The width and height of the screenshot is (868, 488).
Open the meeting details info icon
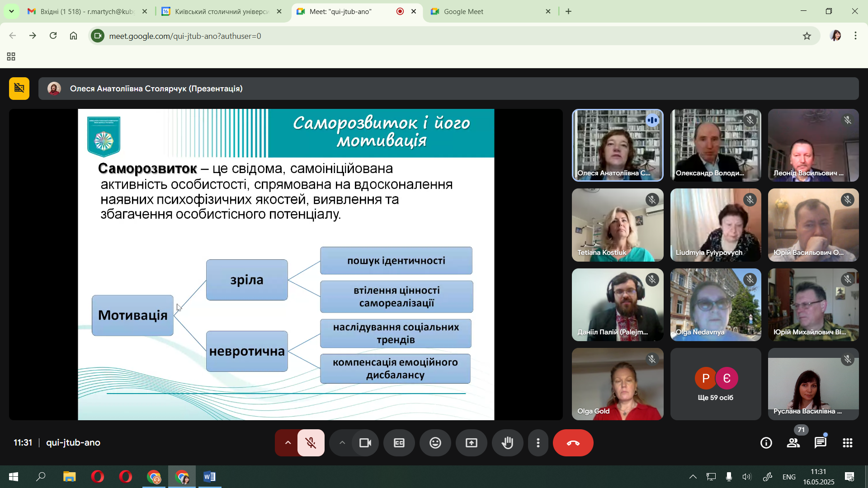(766, 443)
